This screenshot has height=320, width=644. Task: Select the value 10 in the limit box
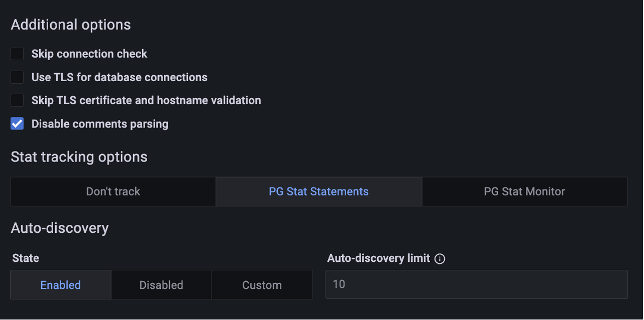339,284
